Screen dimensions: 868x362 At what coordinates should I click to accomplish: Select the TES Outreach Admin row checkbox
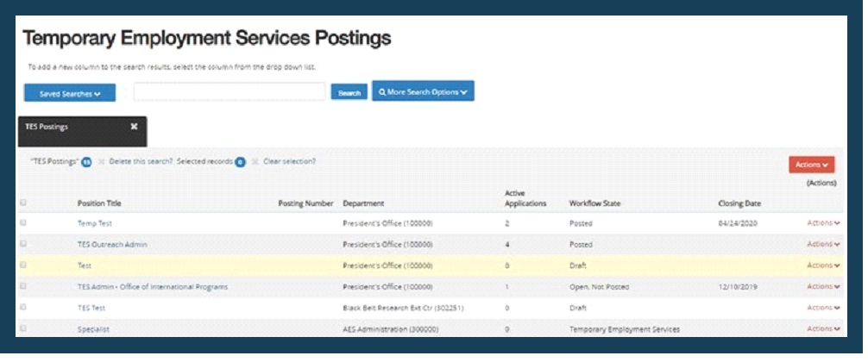[x=23, y=244]
